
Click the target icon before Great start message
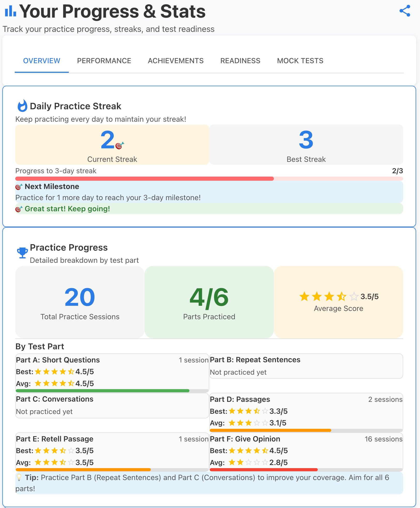(18, 208)
